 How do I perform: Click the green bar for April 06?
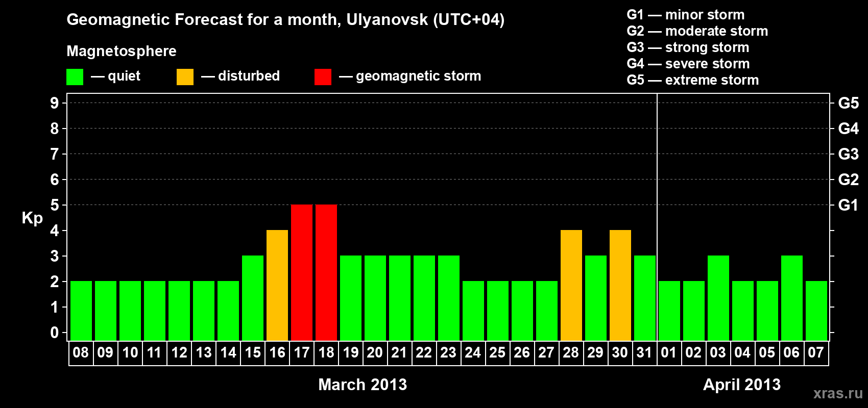pos(792,298)
